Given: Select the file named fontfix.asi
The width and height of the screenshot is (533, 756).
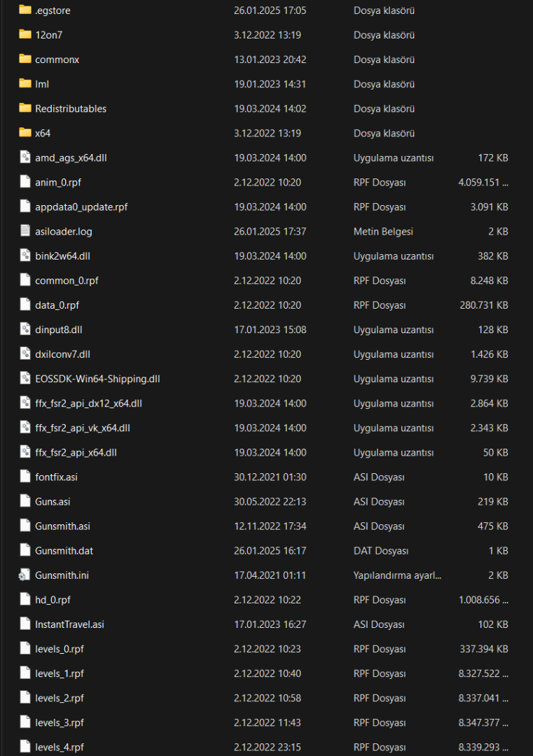Looking at the screenshot, I should [56, 477].
